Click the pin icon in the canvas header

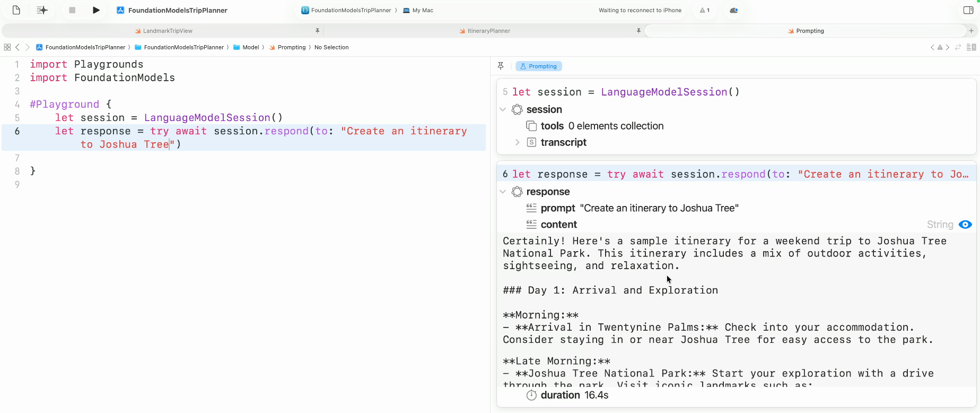click(x=501, y=66)
